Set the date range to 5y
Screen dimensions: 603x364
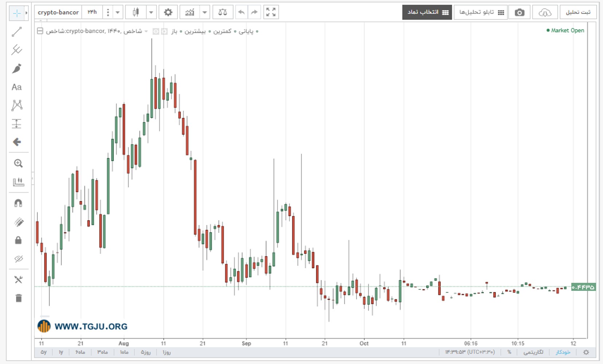(44, 352)
